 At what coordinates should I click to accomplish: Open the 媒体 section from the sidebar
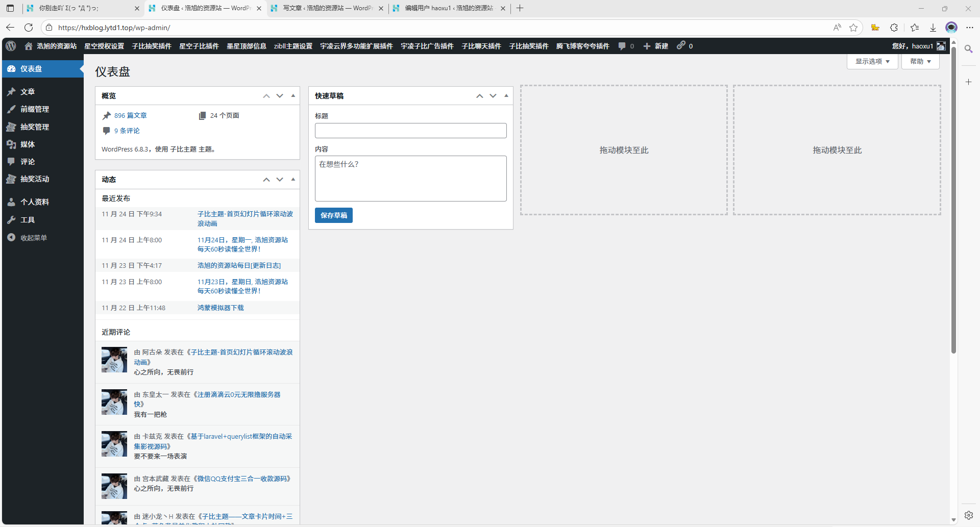[x=28, y=144]
